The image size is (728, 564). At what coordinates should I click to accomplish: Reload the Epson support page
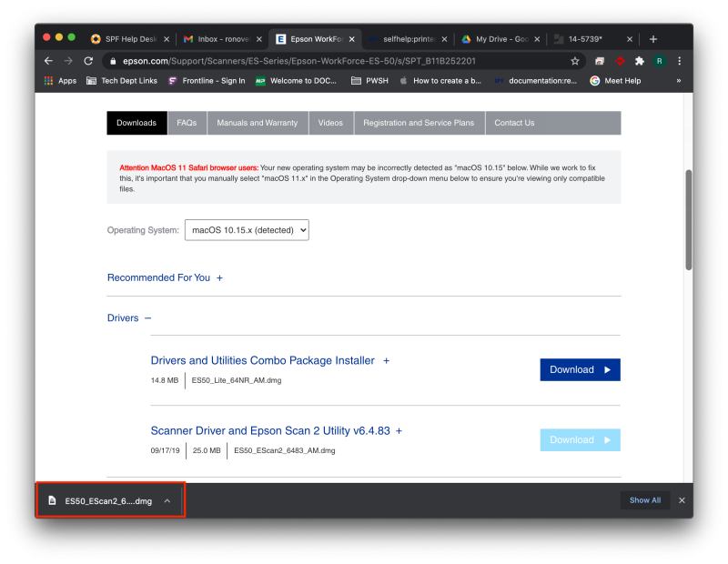click(x=88, y=61)
